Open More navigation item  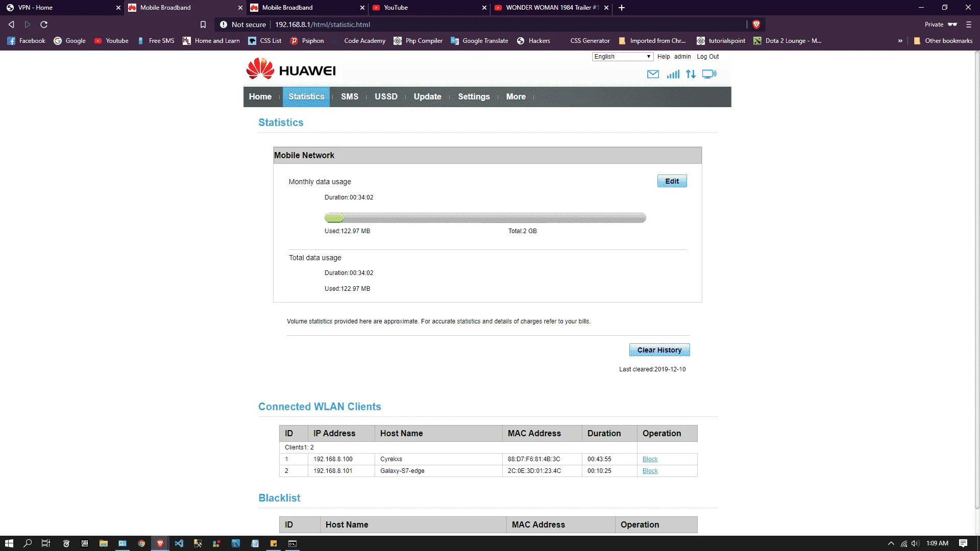coord(516,97)
